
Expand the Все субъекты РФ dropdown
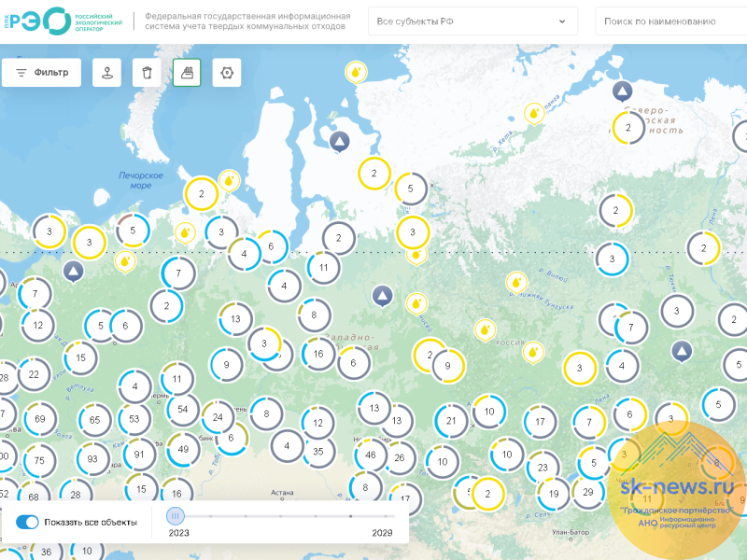coord(472,21)
